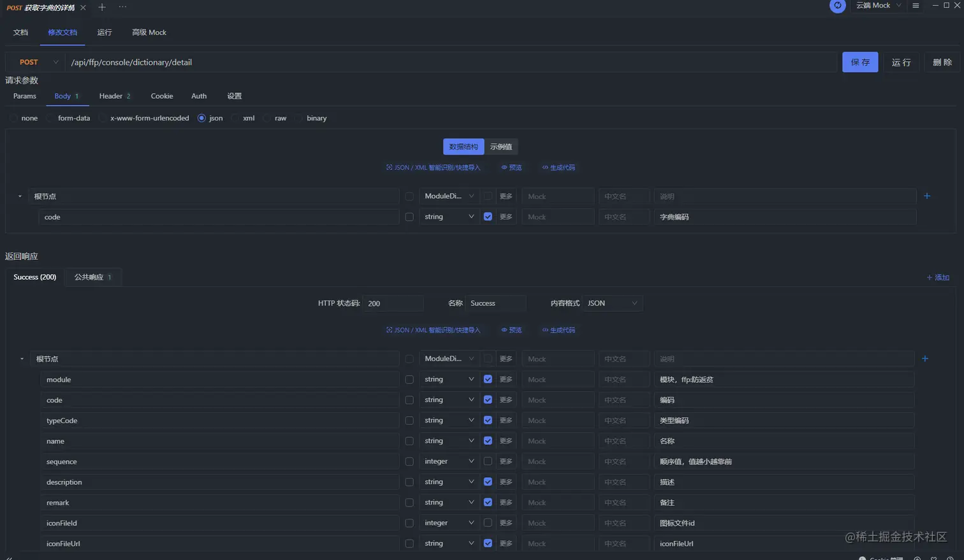Select the Success (200) response tab
Image resolution: width=964 pixels, height=560 pixels.
coord(35,277)
